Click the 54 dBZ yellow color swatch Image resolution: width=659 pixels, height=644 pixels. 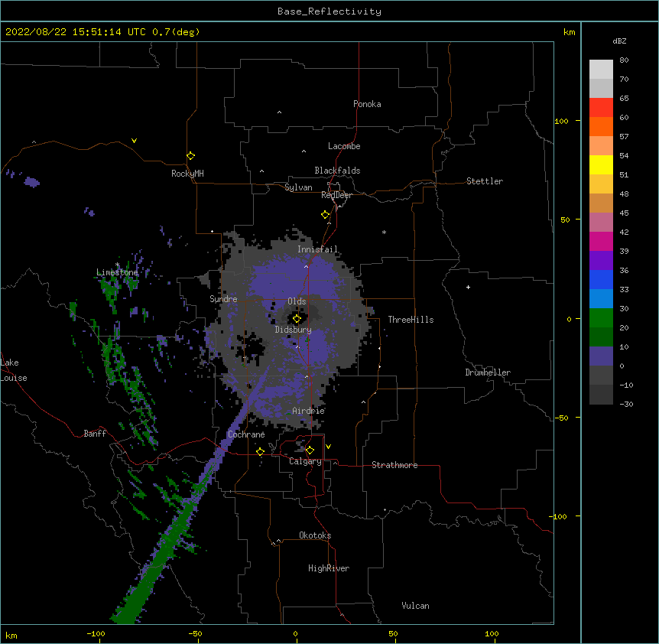601,164
